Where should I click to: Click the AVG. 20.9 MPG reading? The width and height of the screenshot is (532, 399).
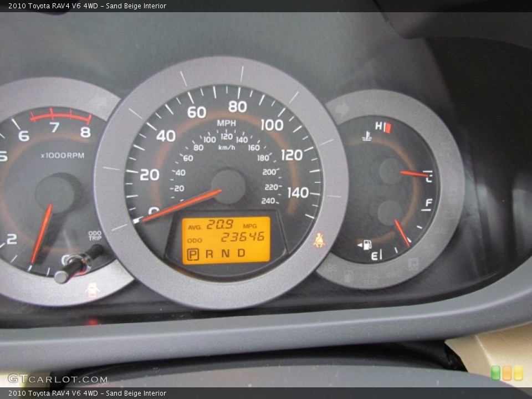click(222, 226)
